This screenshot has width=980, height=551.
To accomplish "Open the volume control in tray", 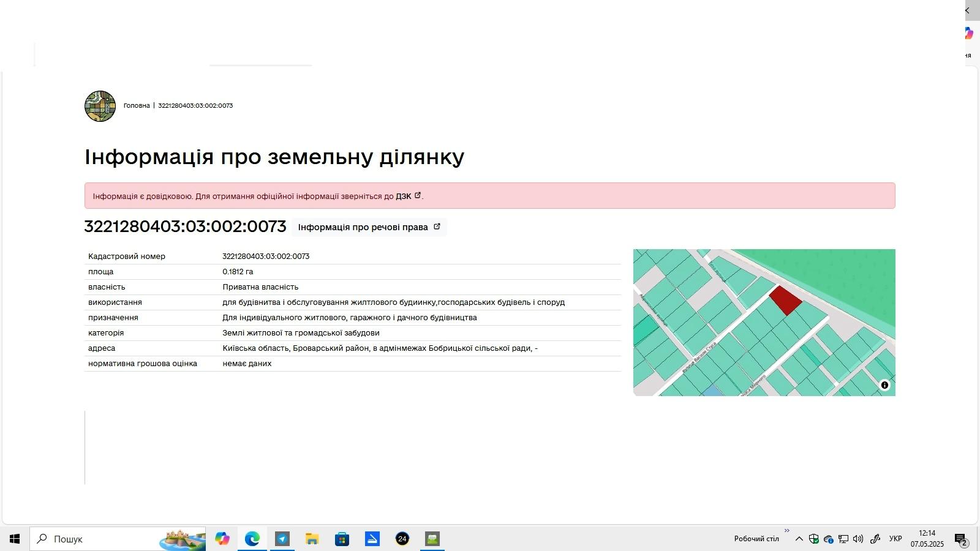I will pyautogui.click(x=858, y=539).
